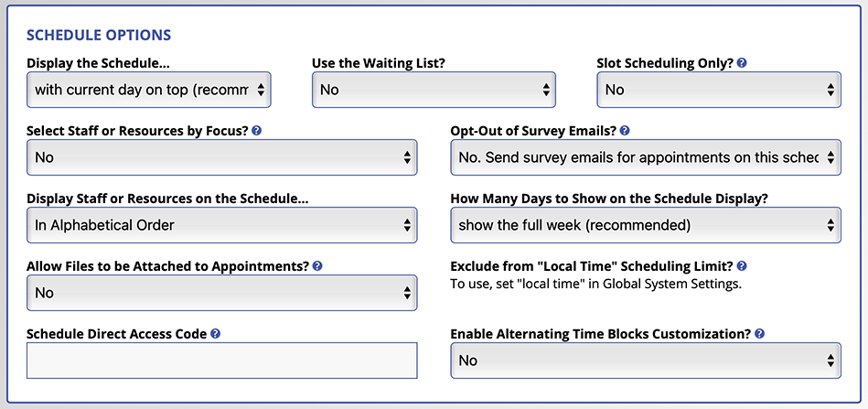Viewport: 868px width, 409px height.
Task: Click help icon beside Opt-Out of Survey Emails
Action: tap(625, 131)
